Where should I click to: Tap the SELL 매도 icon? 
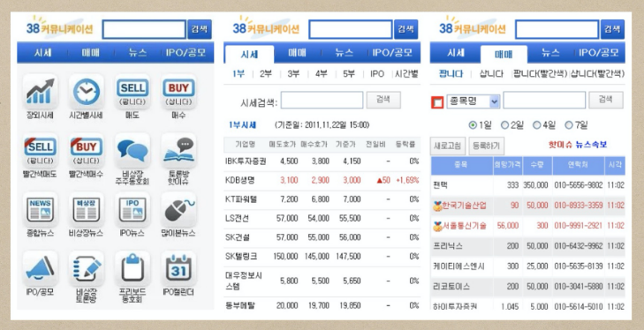click(133, 91)
